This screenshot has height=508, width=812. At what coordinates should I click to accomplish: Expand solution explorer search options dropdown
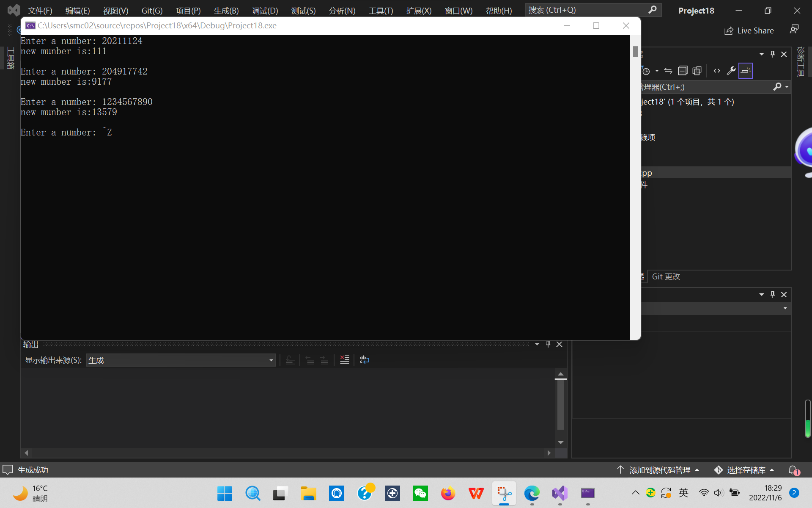787,87
